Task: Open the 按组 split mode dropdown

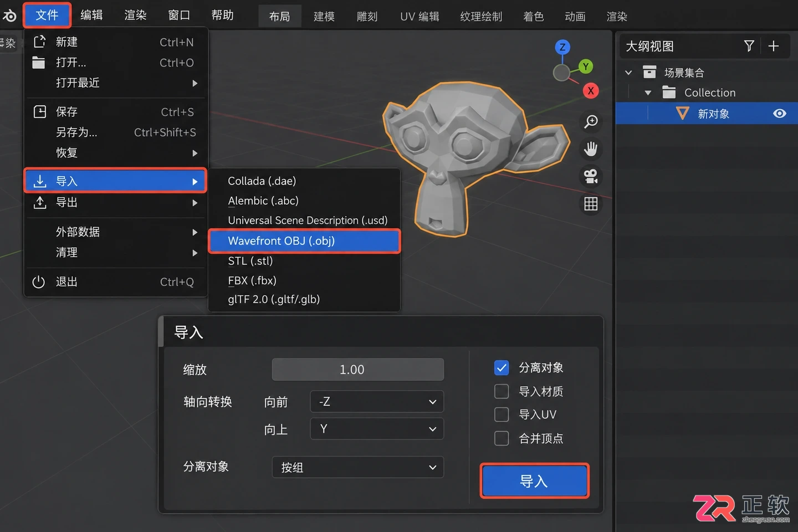Action: [358, 467]
